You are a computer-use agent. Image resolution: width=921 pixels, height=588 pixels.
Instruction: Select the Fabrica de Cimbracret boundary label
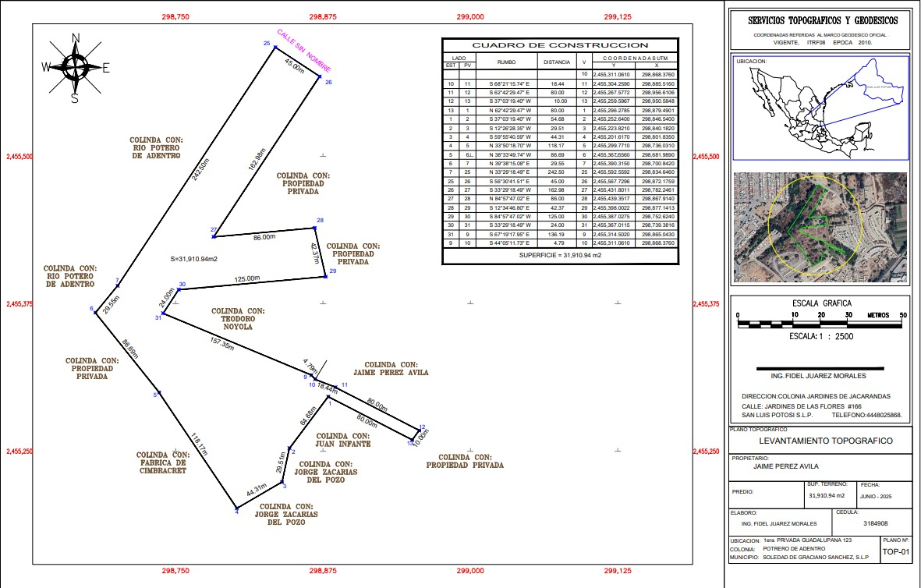click(163, 465)
